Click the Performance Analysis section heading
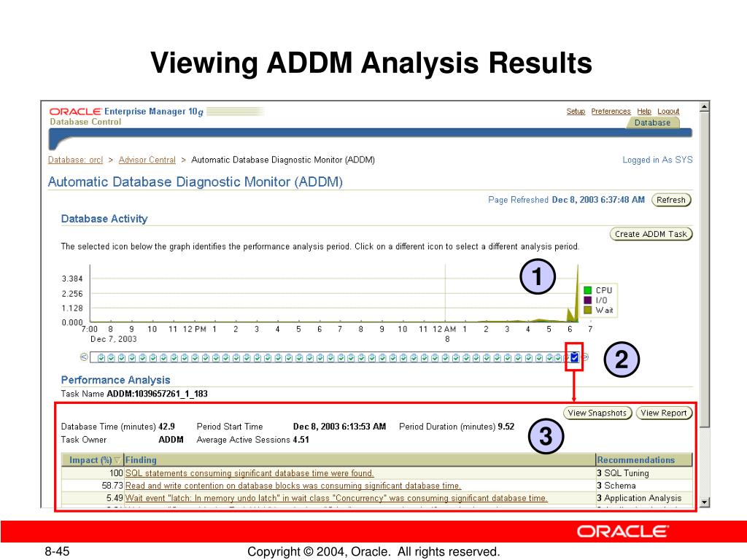 115,380
